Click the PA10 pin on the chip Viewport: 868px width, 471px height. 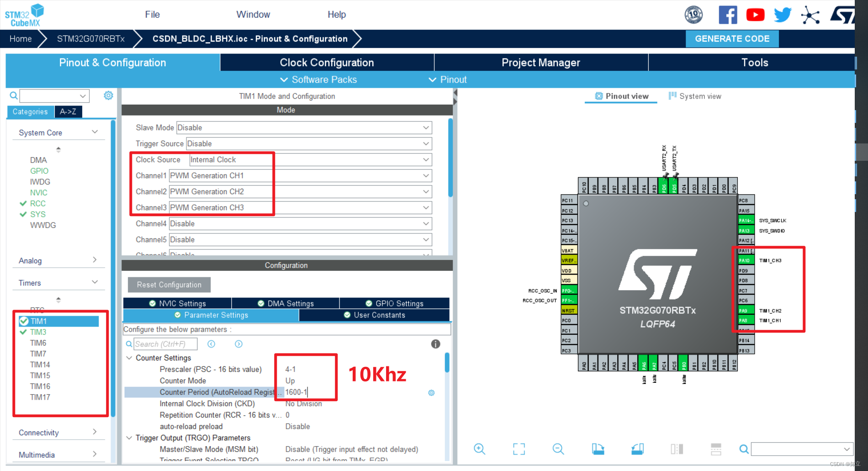tap(746, 260)
